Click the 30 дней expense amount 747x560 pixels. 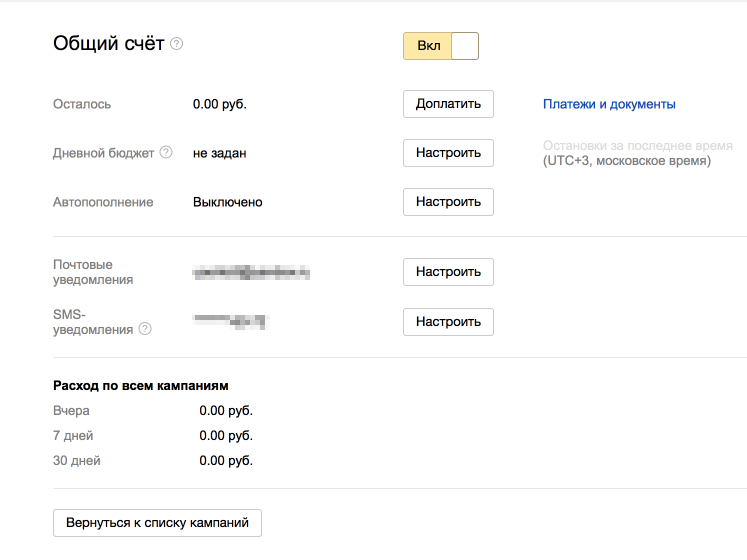tap(226, 461)
